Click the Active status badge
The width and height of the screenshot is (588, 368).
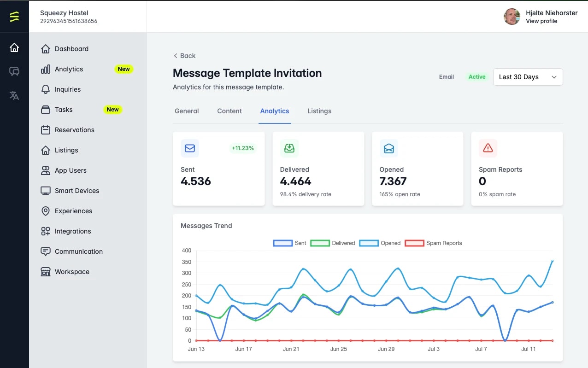pos(477,77)
